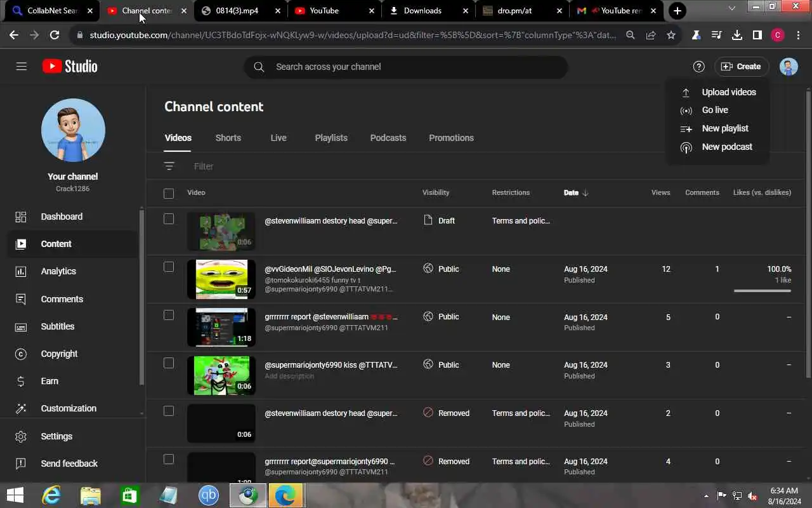Reload the page with browser refresh icon
This screenshot has width=812, height=508.
pos(55,36)
